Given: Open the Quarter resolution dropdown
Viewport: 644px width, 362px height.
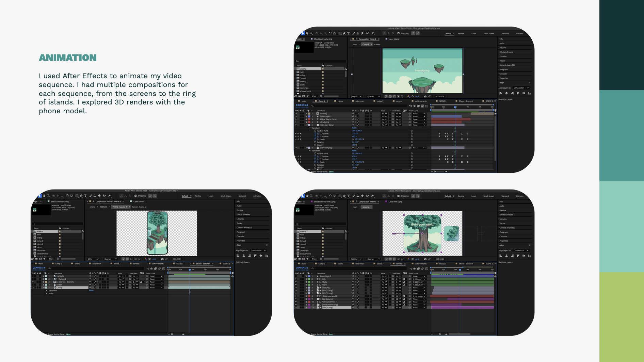Looking at the screenshot, I should click(x=373, y=96).
